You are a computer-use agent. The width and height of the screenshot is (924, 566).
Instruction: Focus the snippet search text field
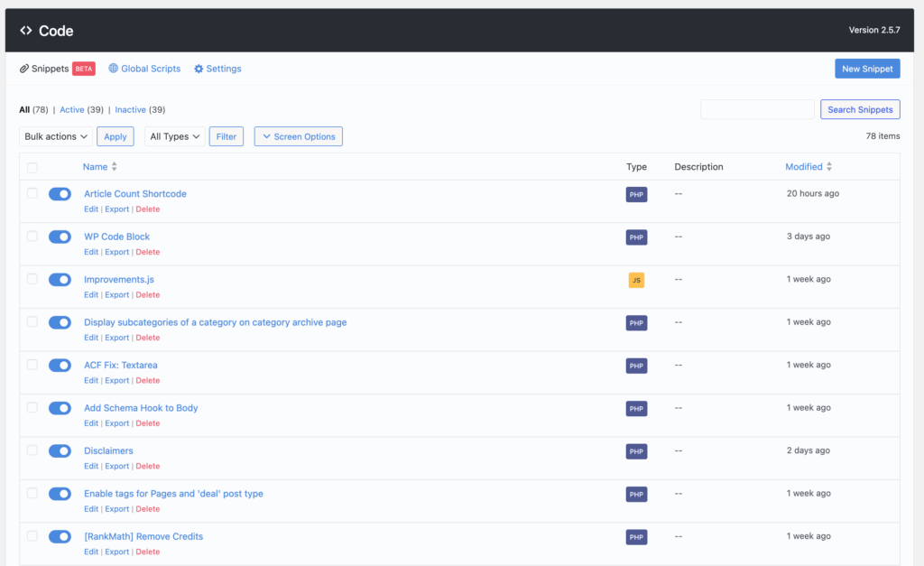tap(757, 109)
